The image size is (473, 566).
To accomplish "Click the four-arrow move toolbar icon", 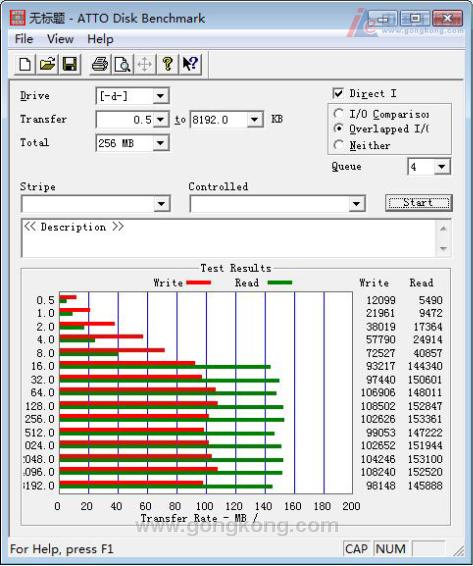I will pos(144,64).
